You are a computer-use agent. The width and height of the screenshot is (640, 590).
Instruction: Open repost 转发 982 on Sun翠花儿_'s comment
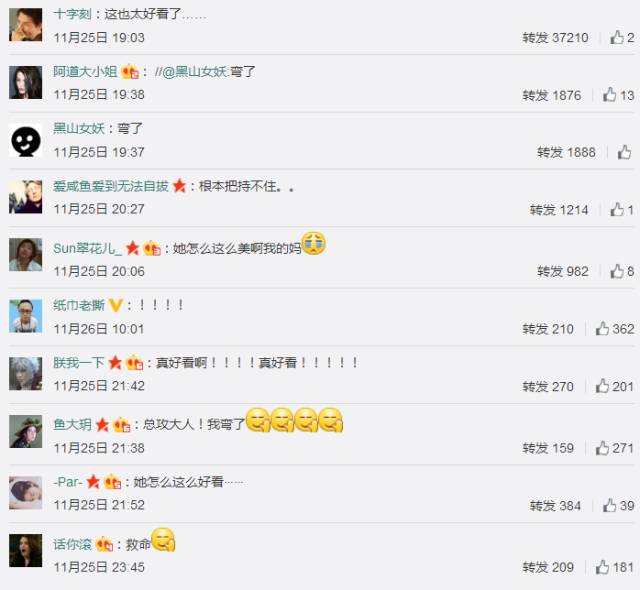[562, 271]
